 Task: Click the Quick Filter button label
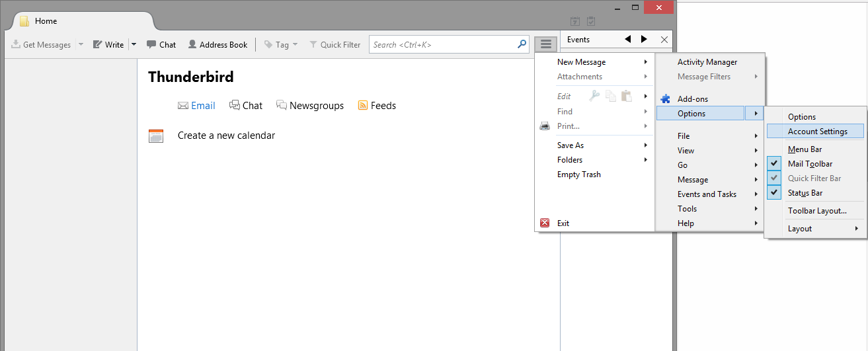click(340, 44)
